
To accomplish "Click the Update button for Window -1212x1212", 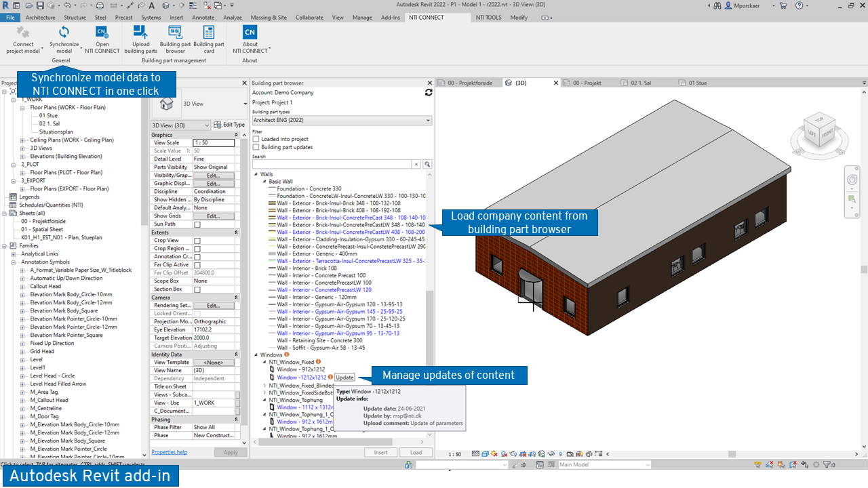I will click(344, 378).
